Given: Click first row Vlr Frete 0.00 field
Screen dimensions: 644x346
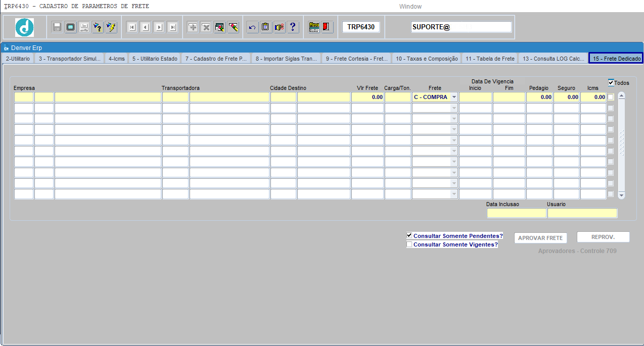Looking at the screenshot, I should click(x=367, y=97).
